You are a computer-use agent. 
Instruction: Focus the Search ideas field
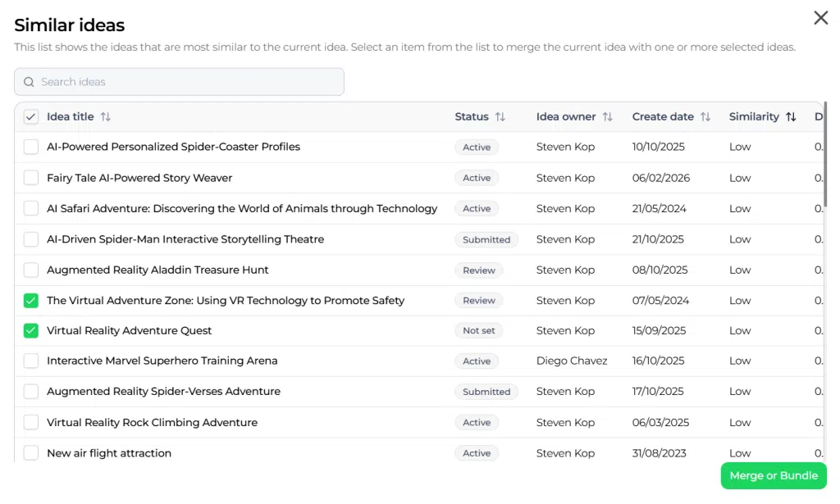point(179,82)
